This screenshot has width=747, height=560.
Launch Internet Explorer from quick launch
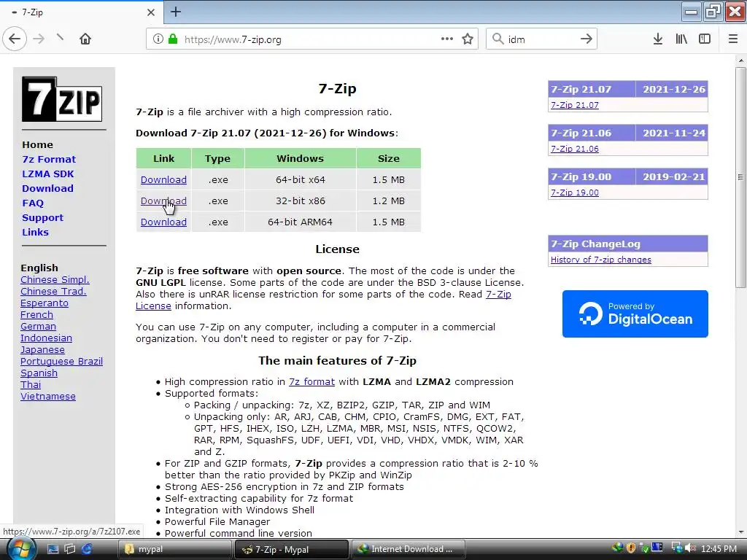click(87, 549)
